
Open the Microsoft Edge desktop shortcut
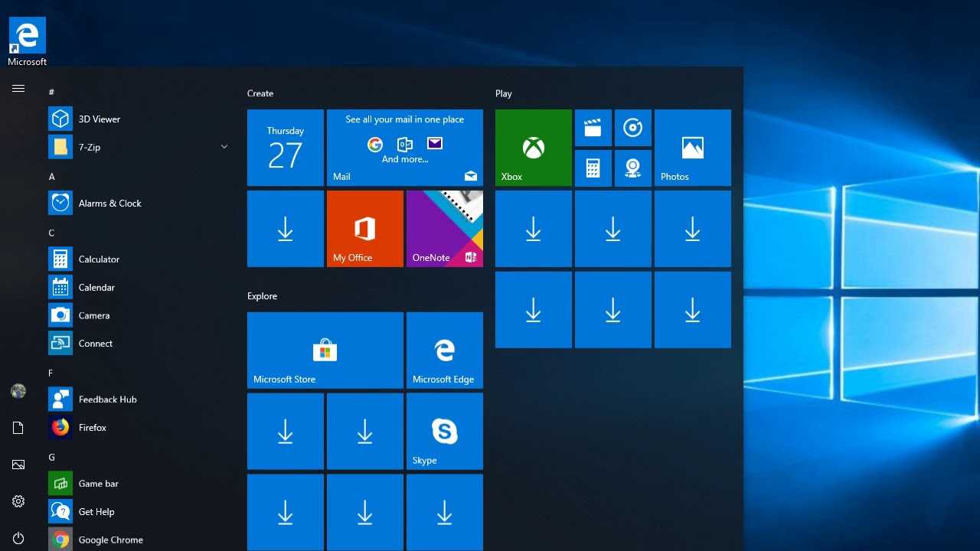tap(28, 42)
